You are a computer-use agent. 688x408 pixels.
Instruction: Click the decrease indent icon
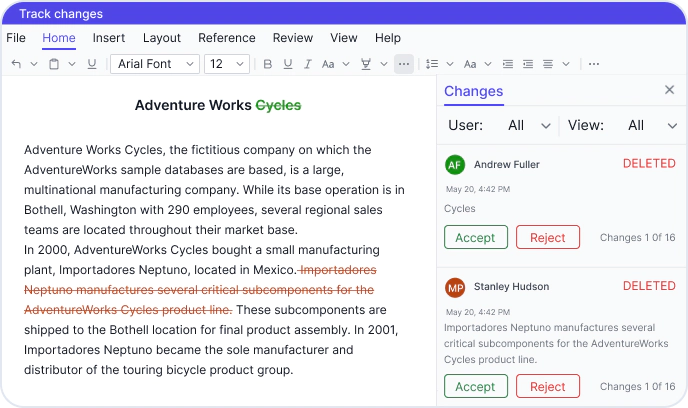point(508,64)
